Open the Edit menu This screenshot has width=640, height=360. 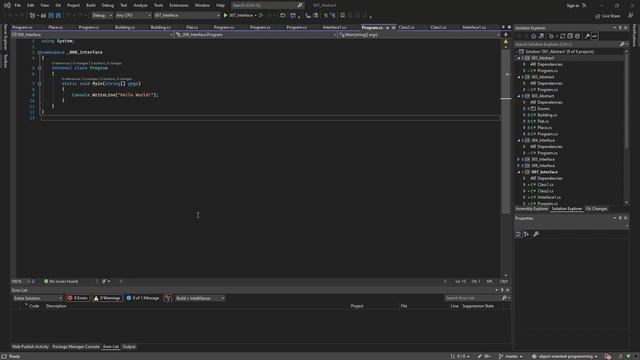point(31,5)
